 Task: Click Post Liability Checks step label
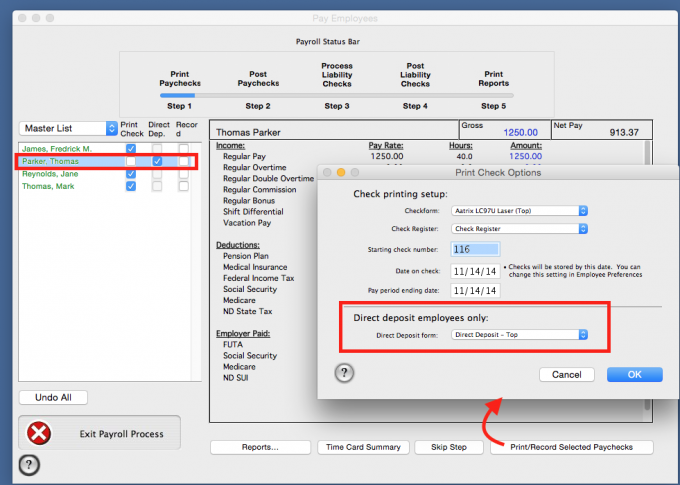[415, 75]
